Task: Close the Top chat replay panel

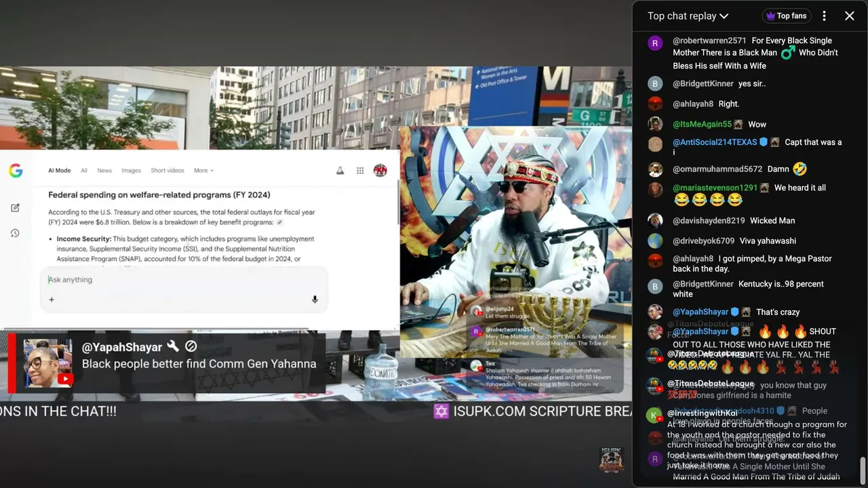Action: 849,16
